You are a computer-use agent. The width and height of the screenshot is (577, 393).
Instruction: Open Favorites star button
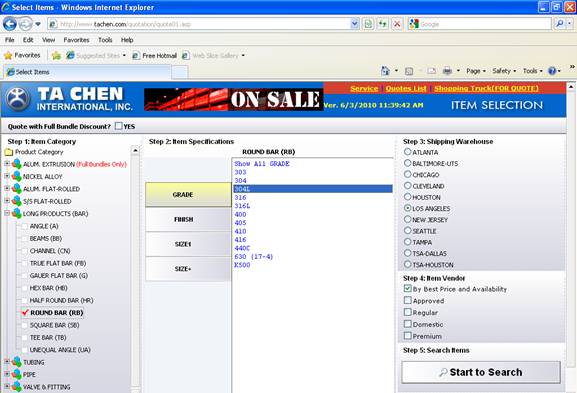[22, 56]
